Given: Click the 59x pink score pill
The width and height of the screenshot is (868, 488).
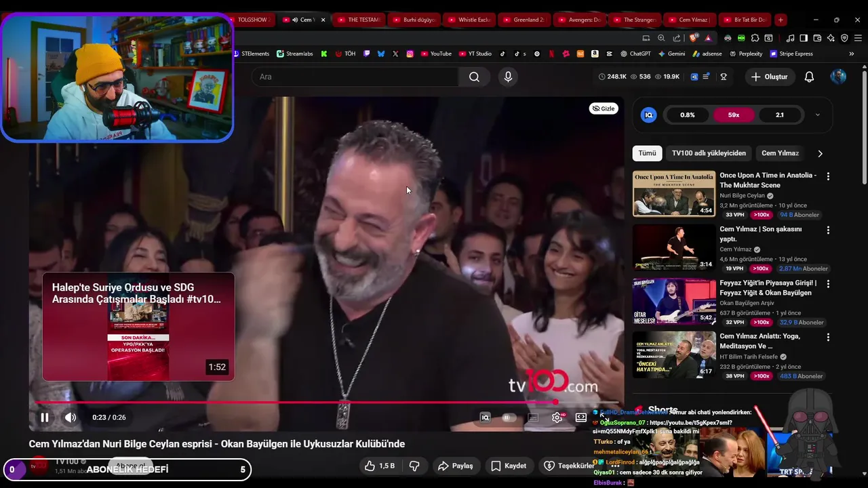Looking at the screenshot, I should pos(734,115).
